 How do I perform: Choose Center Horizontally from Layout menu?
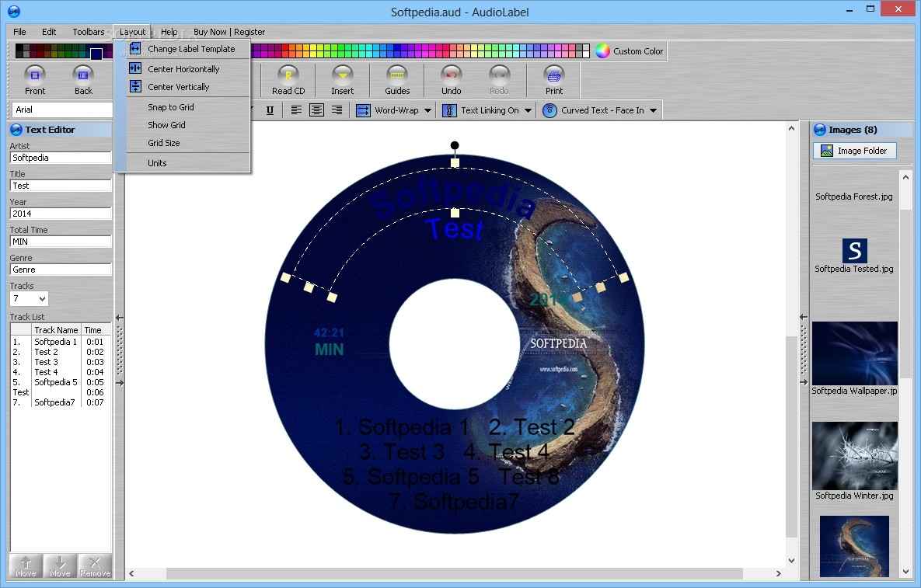pos(183,68)
